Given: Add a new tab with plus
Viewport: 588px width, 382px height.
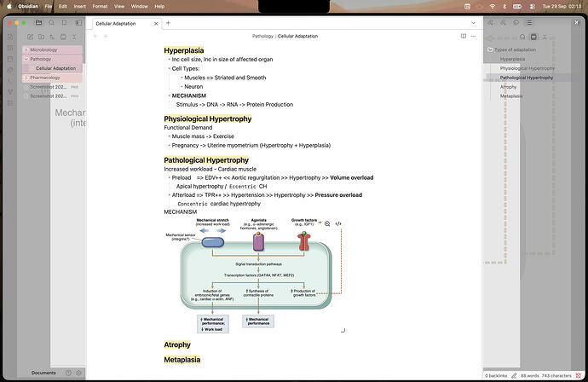Looking at the screenshot, I should point(168,23).
